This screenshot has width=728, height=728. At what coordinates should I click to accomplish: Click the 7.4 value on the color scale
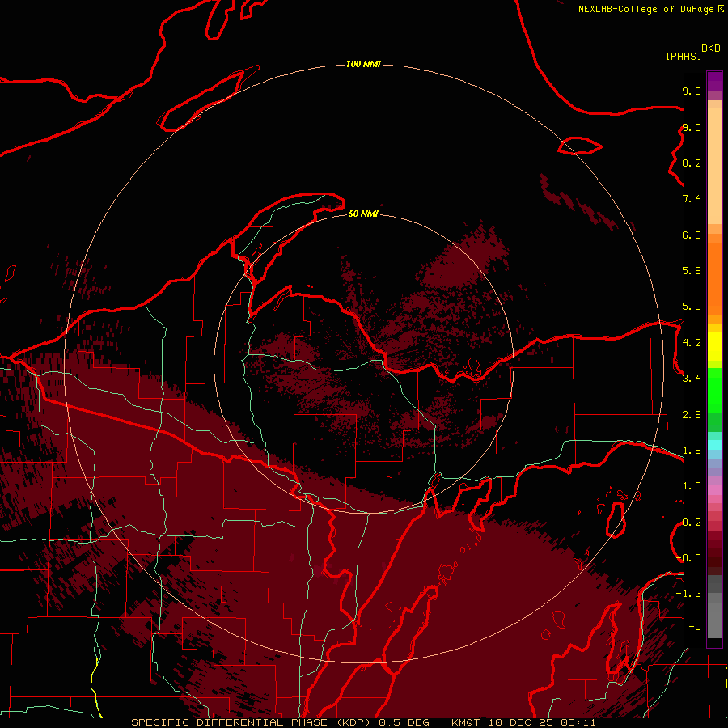pos(692,199)
